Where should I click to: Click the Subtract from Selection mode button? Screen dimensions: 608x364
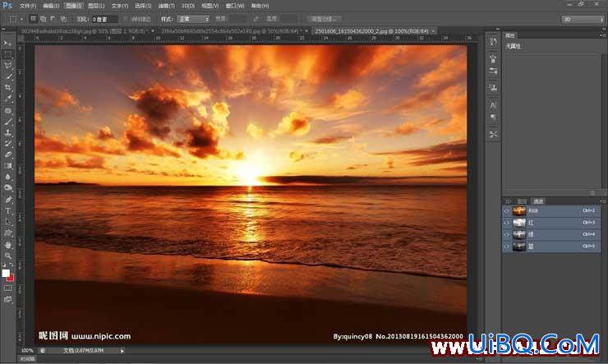[53, 19]
